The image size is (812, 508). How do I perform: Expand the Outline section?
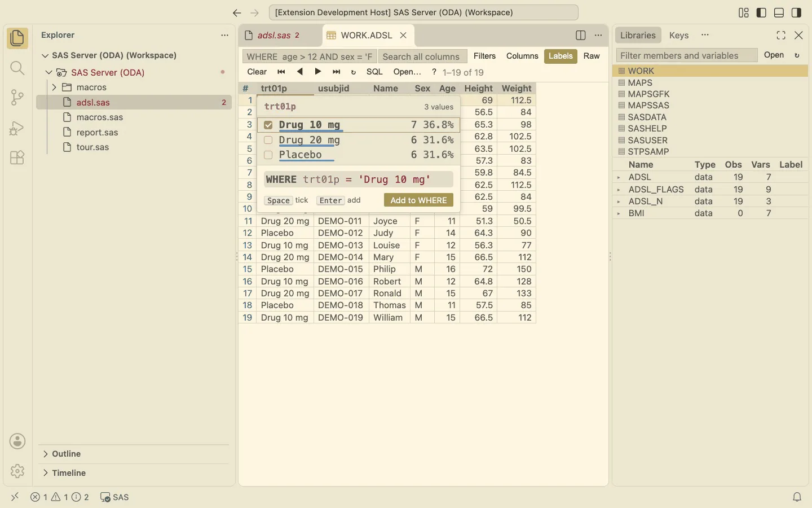(45, 454)
